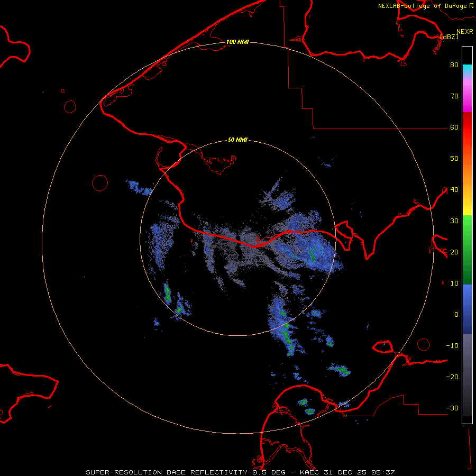Click the -30 value on dBZ scale
Image resolution: width=476 pixels, height=476 pixels.
(452, 408)
